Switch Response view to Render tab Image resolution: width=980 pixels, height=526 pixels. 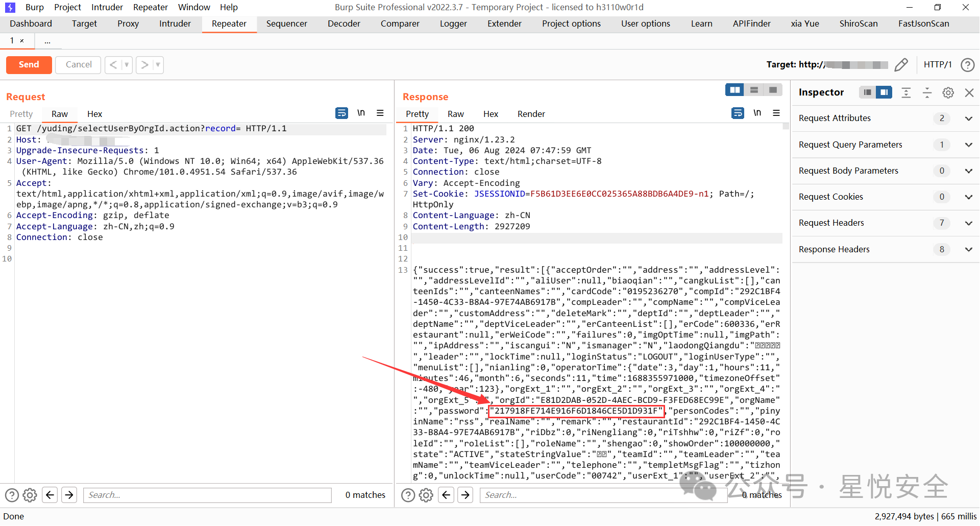[x=531, y=114]
